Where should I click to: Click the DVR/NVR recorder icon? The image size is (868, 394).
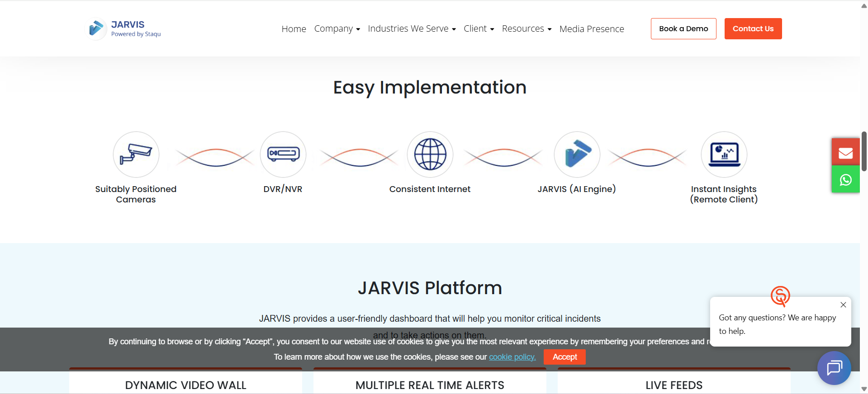(x=283, y=155)
